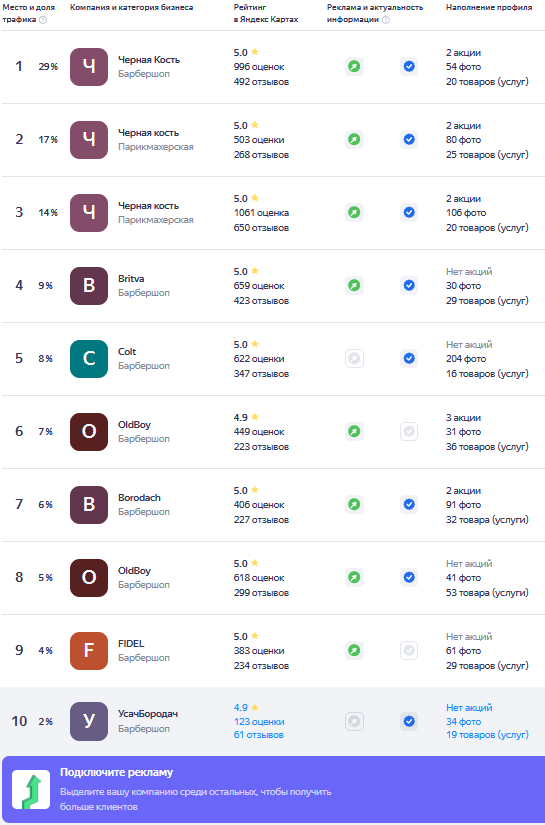
Task: Click '61 отзывов' link in highlighted row
Action: [x=259, y=735]
